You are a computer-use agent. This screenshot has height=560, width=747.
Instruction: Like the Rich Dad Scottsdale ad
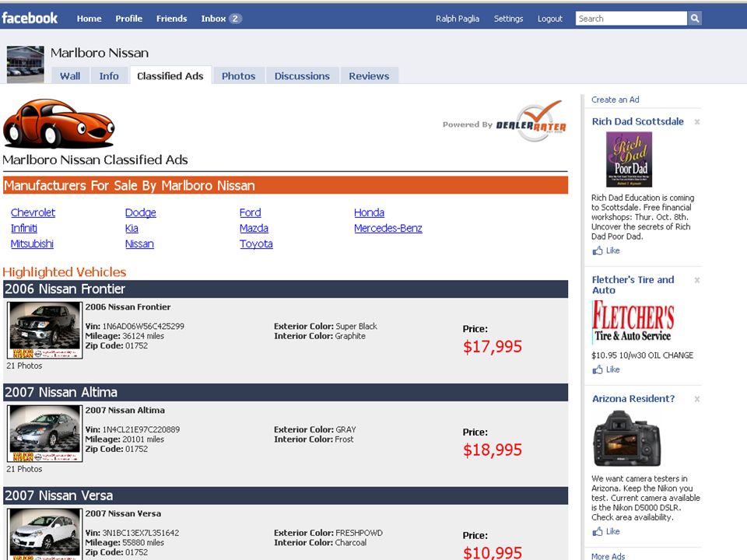pyautogui.click(x=606, y=250)
